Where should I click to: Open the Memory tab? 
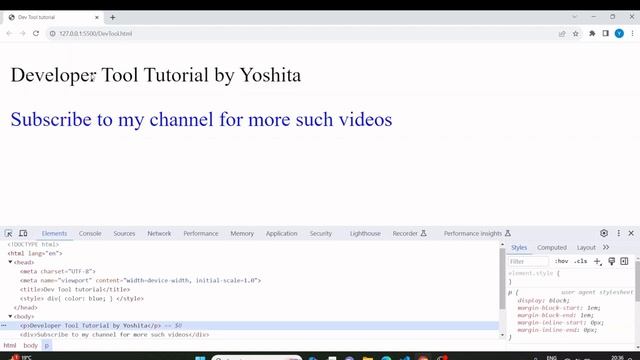[x=242, y=233]
